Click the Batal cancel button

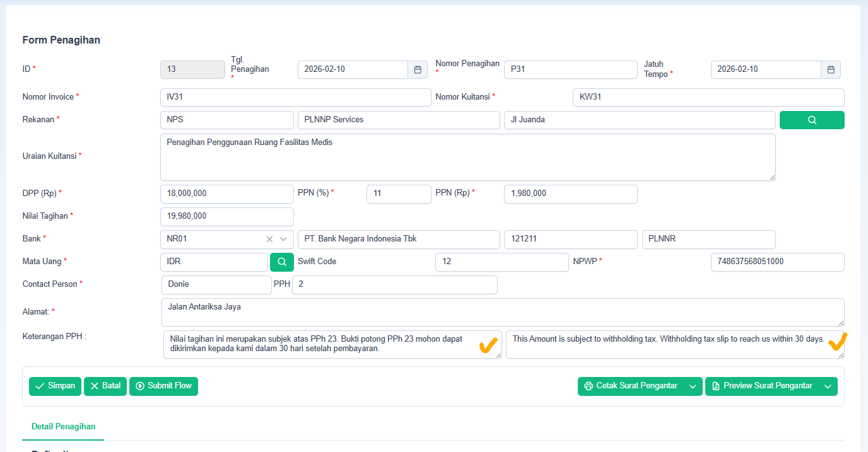[105, 386]
